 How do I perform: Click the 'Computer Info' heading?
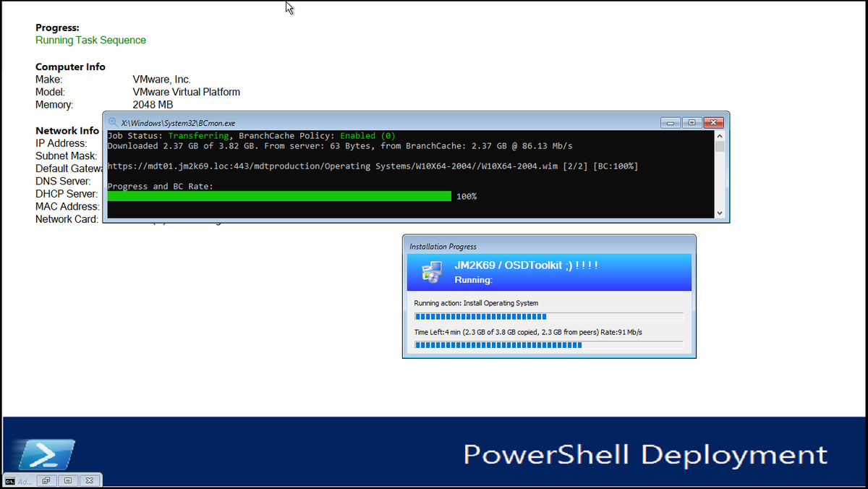(70, 67)
